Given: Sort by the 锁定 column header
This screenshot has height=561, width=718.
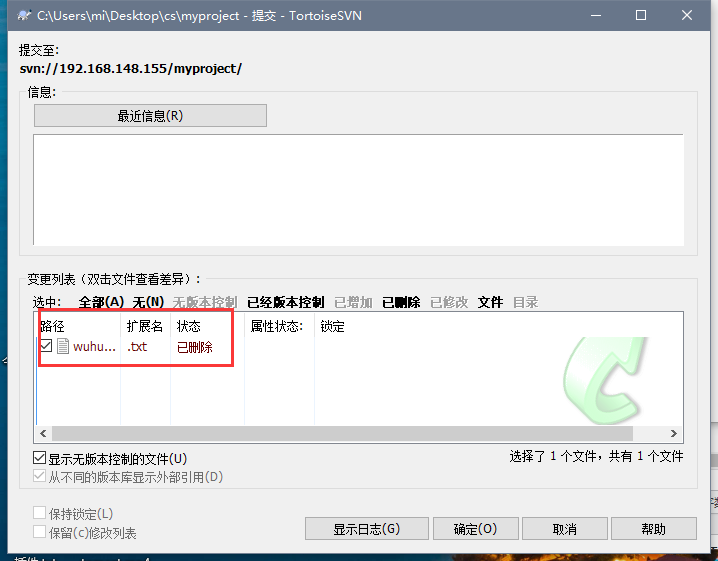Looking at the screenshot, I should tap(332, 326).
